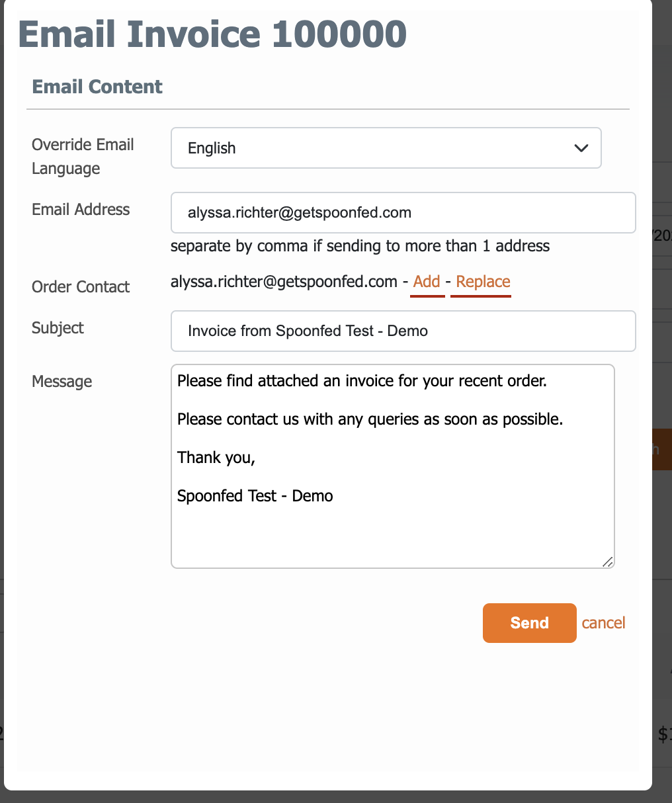
Task: Click the Subject field label
Action: pyautogui.click(x=58, y=328)
